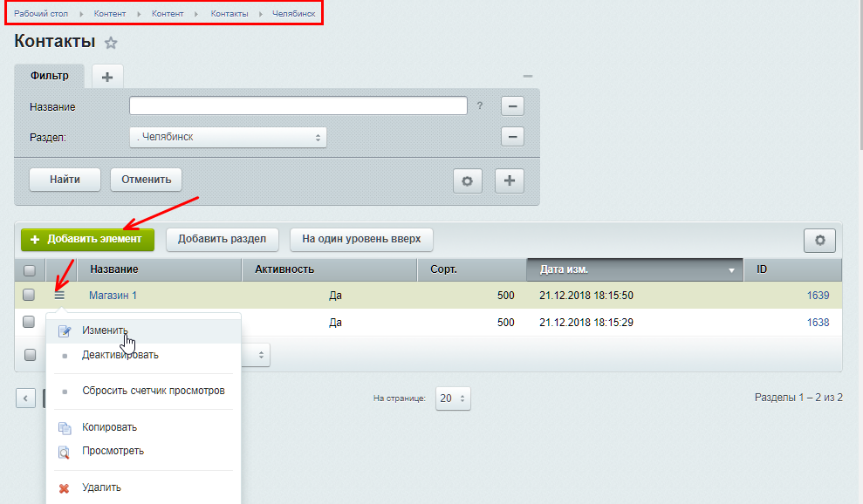The image size is (863, 504).
Task: Click the question mark help icon
Action: [x=479, y=106]
